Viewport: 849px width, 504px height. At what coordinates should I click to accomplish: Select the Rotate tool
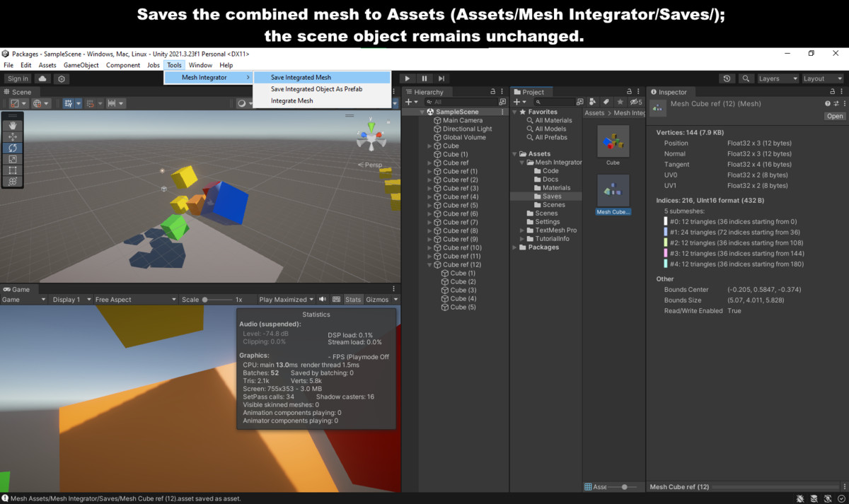click(x=13, y=148)
